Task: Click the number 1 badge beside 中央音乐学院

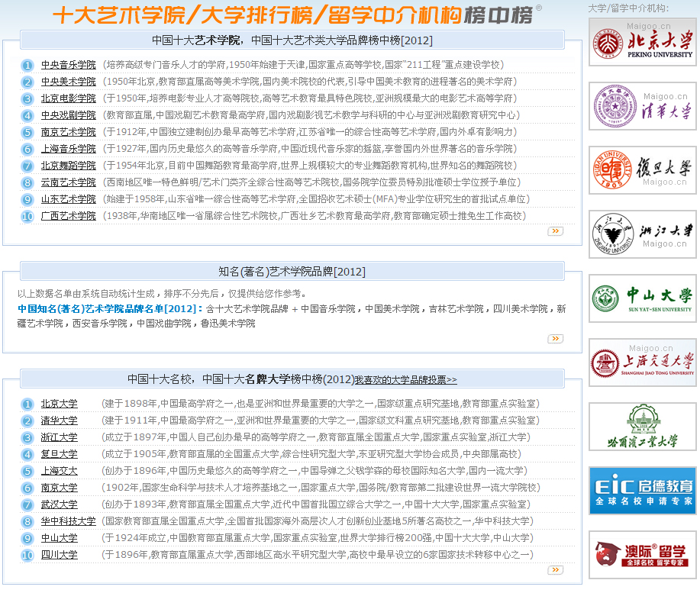Action: point(27,66)
